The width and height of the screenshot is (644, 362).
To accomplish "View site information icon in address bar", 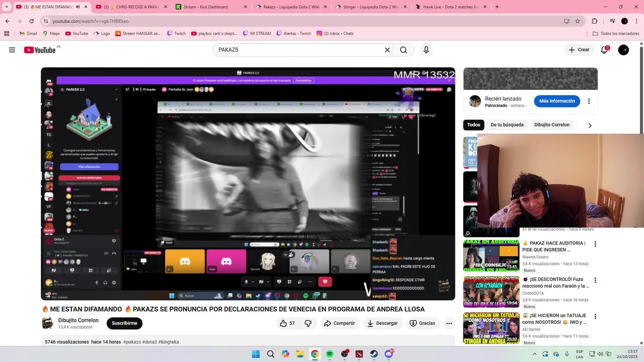I will [x=46, y=21].
